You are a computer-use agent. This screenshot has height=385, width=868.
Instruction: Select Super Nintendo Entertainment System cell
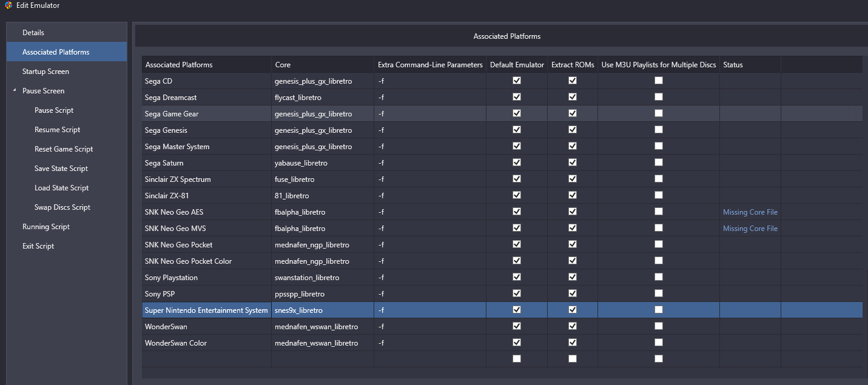207,310
